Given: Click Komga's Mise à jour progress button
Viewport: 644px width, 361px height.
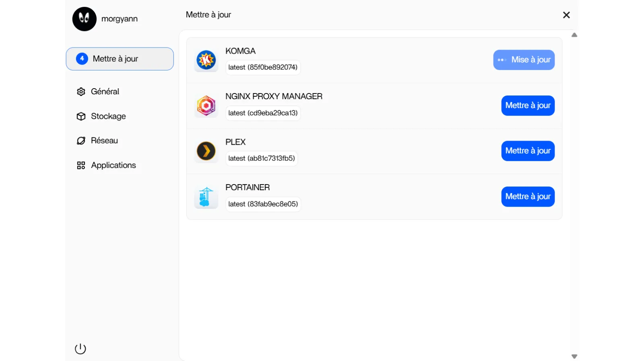Looking at the screenshot, I should [524, 60].
